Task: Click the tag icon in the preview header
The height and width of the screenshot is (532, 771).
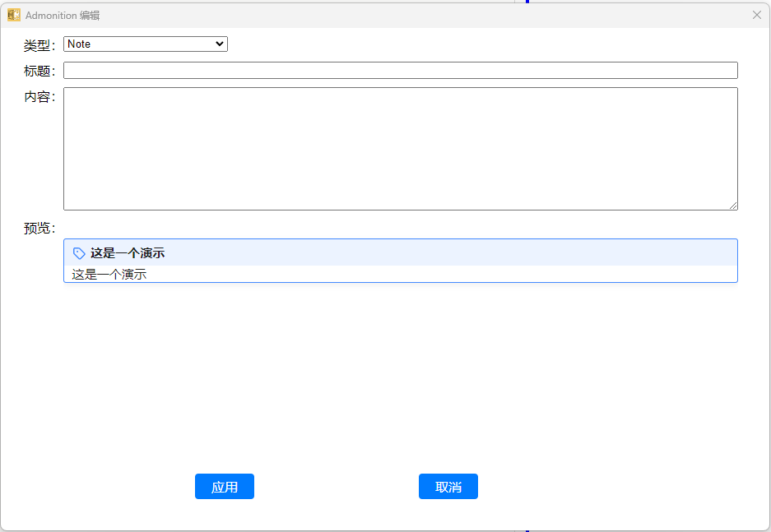Action: point(79,253)
